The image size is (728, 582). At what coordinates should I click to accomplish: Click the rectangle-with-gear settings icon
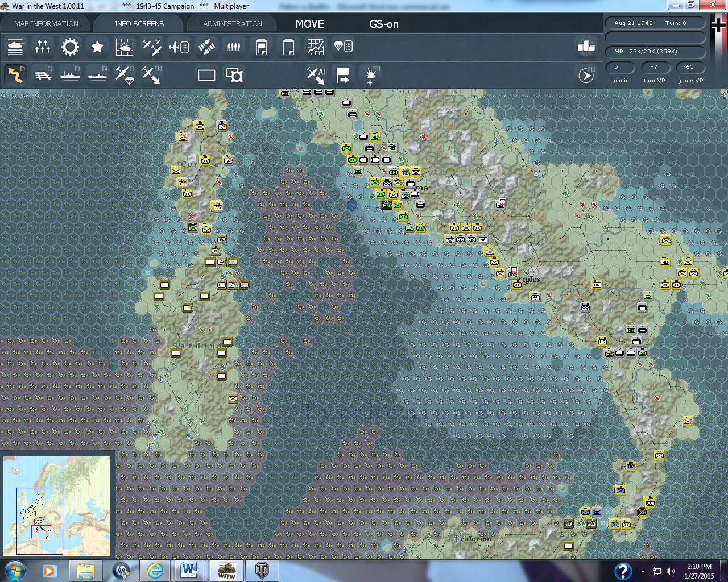[234, 75]
